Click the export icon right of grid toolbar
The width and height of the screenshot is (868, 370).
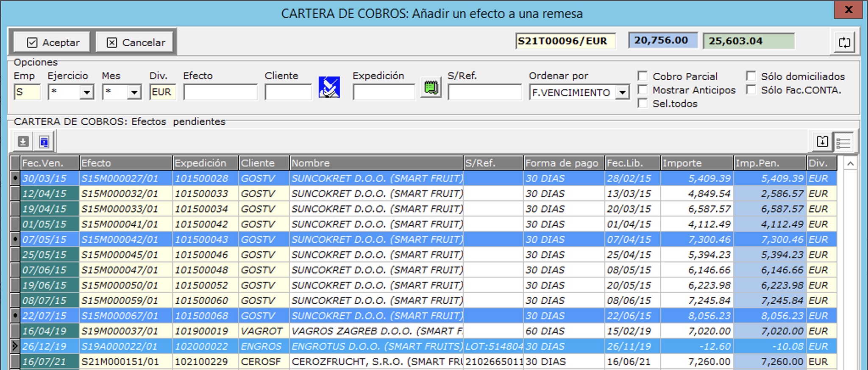[822, 142]
